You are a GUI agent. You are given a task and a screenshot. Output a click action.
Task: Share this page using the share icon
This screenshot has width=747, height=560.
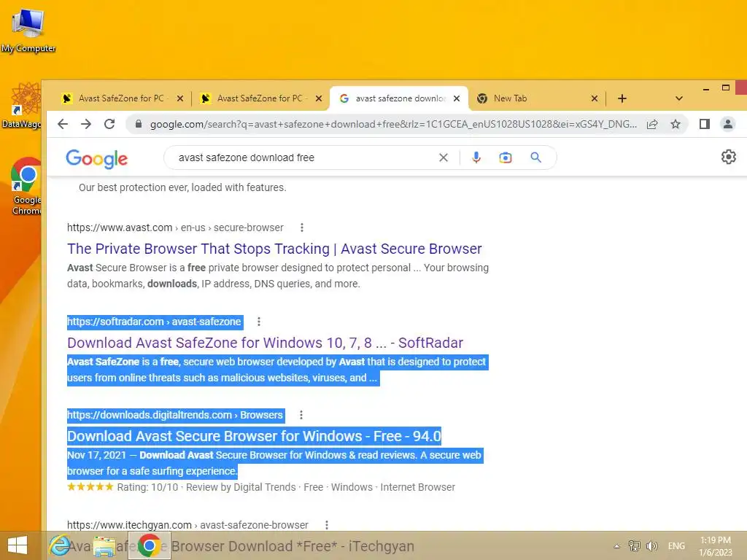pos(652,124)
